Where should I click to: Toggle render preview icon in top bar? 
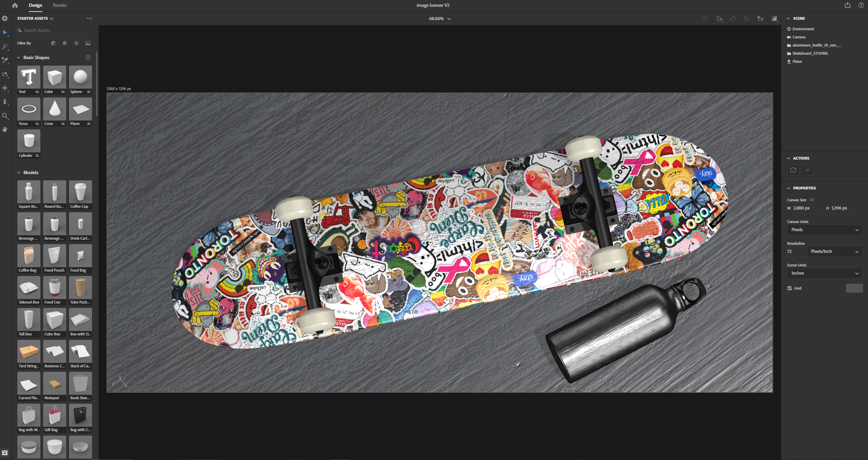(x=774, y=19)
